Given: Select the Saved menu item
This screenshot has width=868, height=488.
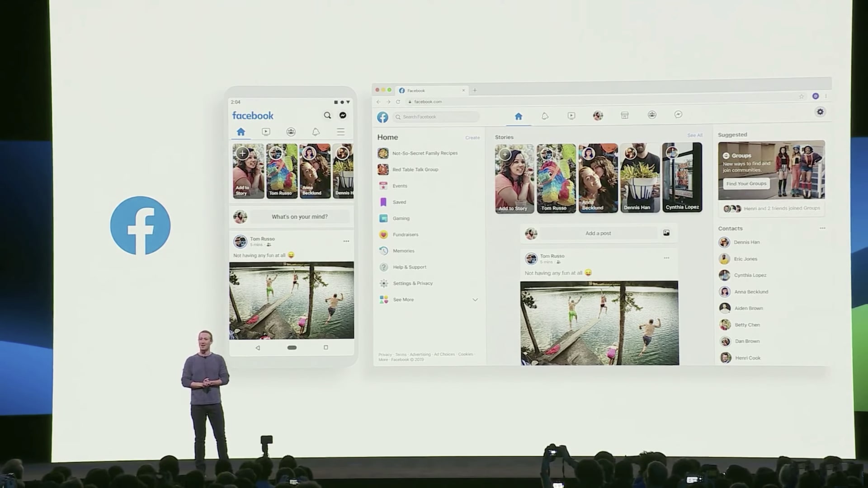Looking at the screenshot, I should tap(400, 202).
